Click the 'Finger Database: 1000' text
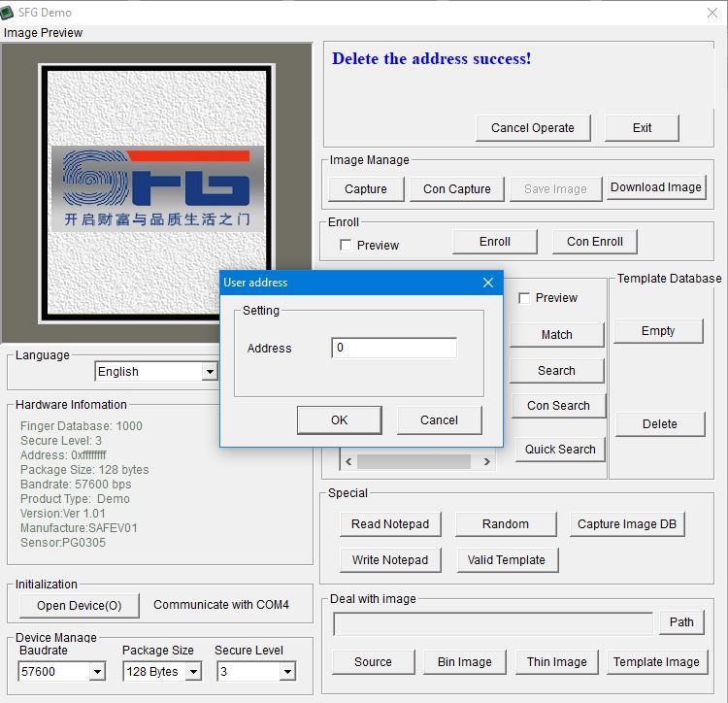The height and width of the screenshot is (703, 728). click(82, 426)
